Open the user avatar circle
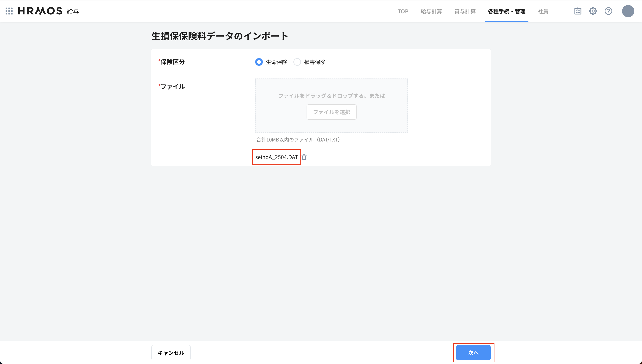Screen dimensions: 642x364 (x=628, y=11)
